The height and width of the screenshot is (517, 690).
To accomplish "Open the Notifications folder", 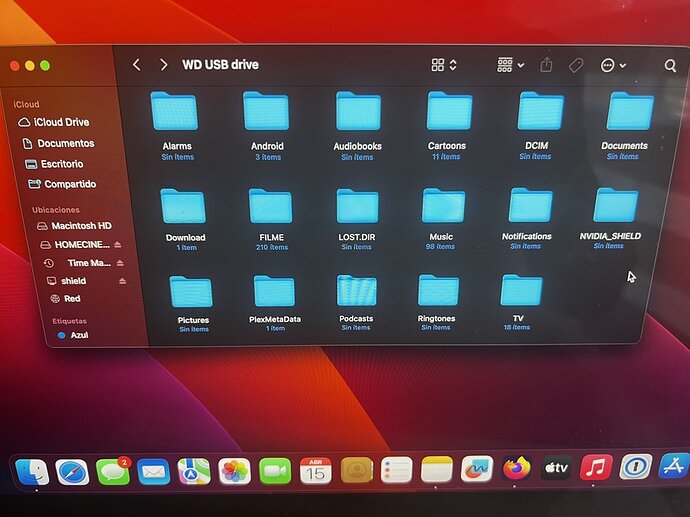I will click(x=530, y=205).
